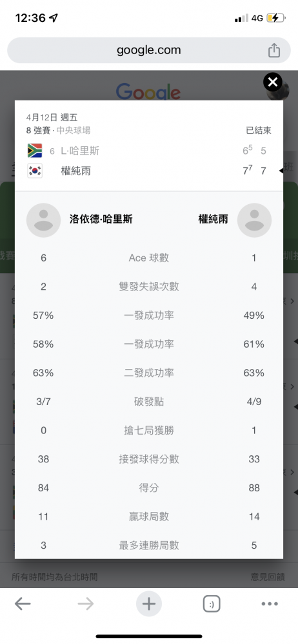Select the 權純雨 name in stats header
Viewport: 298px width, 644px height.
pos(214,220)
